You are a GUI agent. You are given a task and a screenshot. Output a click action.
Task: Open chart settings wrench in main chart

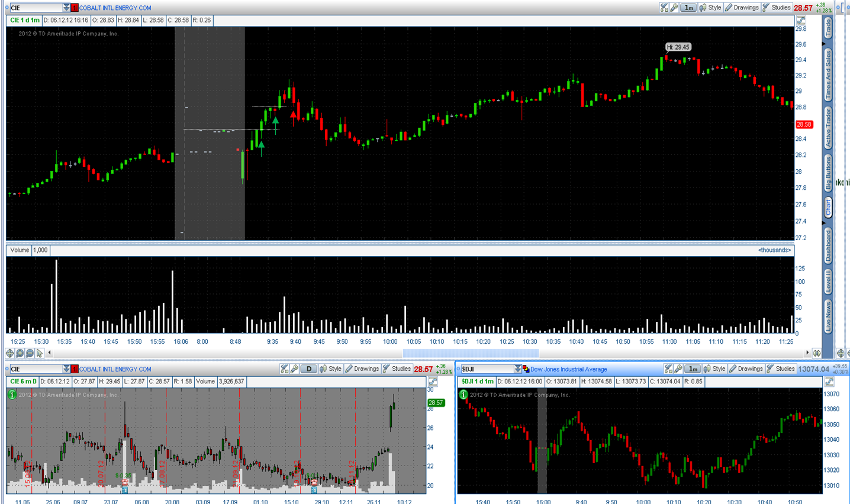pos(674,8)
